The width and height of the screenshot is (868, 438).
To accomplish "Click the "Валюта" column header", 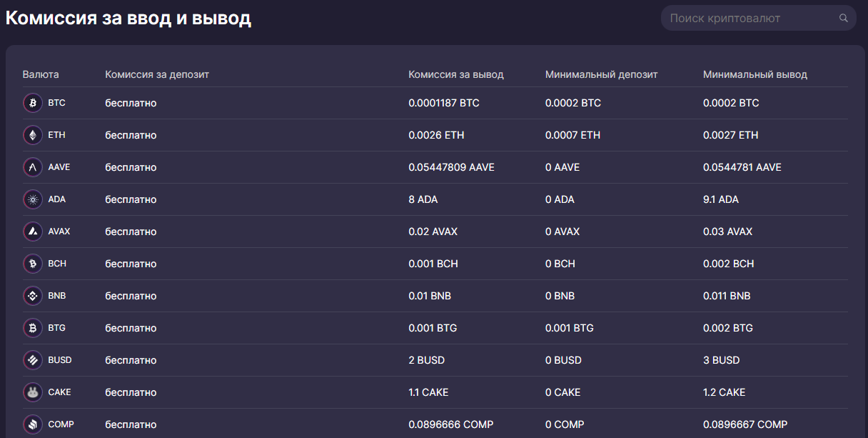I will pyautogui.click(x=41, y=74).
